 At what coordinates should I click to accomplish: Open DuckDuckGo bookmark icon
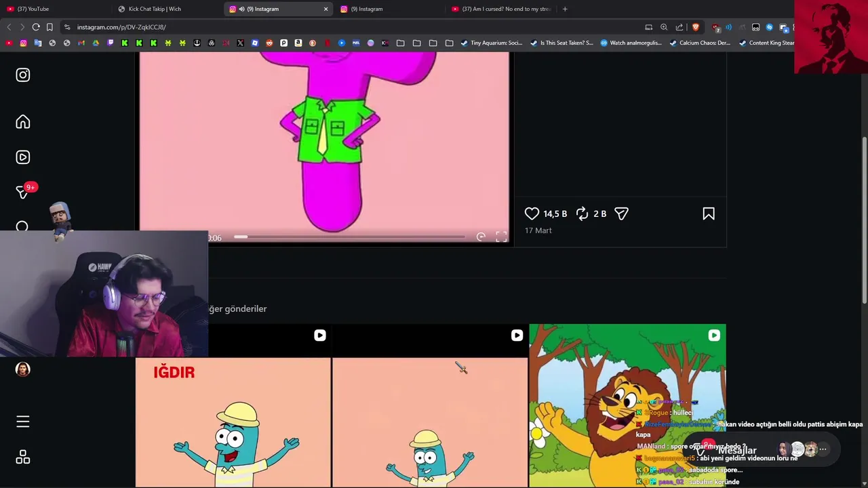[x=312, y=43]
